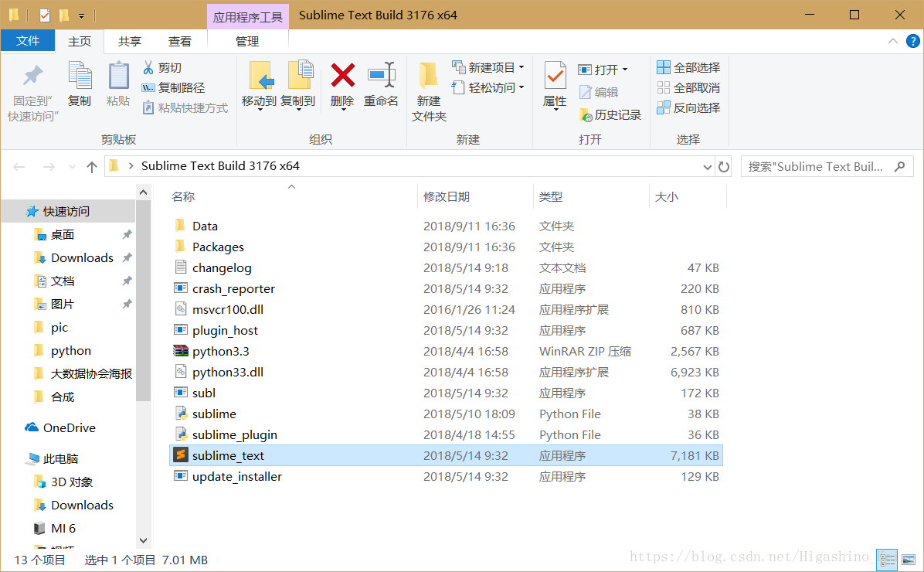This screenshot has width=924, height=572.
Task: Expand the New item (新建项目) dropdown
Action: point(488,68)
